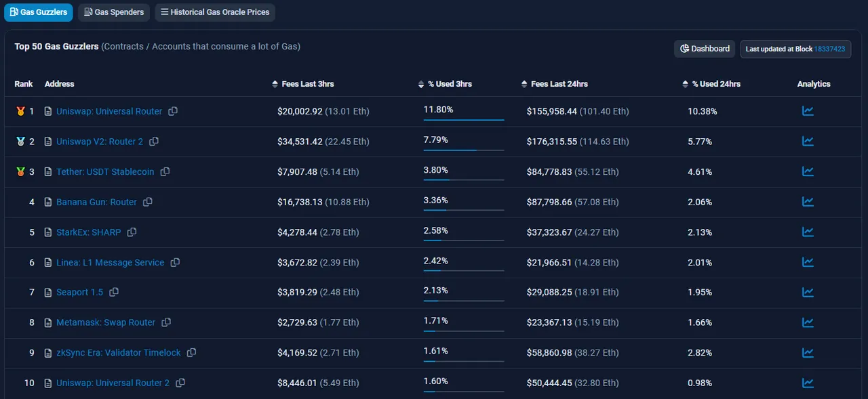Open the zkSync Era: Validator Timelock link
868x399 pixels.
tap(119, 352)
